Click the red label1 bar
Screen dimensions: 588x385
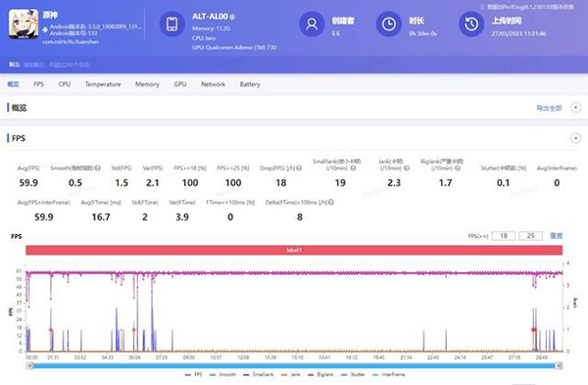point(294,250)
